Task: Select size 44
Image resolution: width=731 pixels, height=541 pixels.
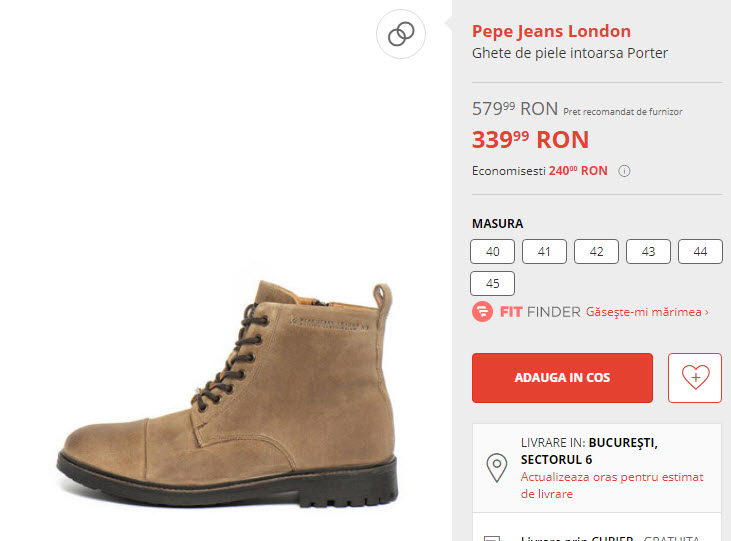Action: [x=700, y=251]
